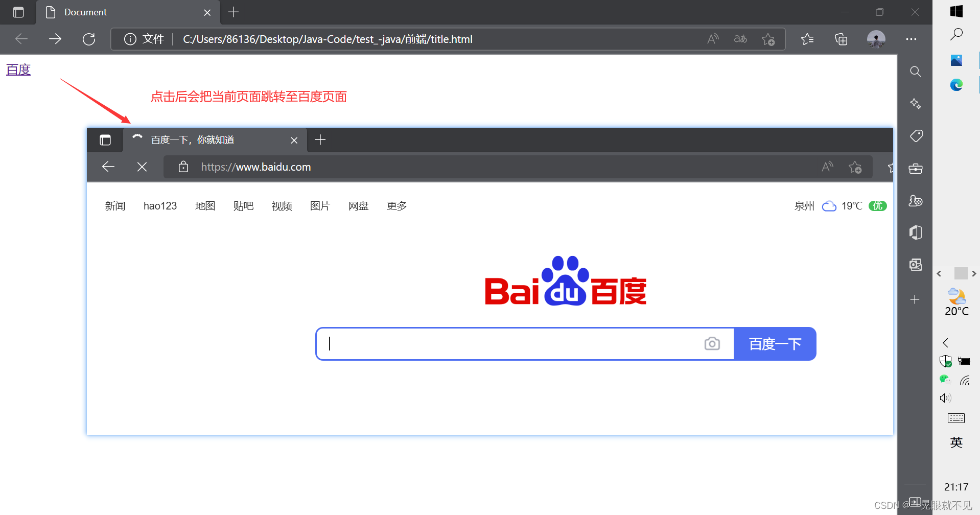Stop loading the Baidu page

point(142,167)
